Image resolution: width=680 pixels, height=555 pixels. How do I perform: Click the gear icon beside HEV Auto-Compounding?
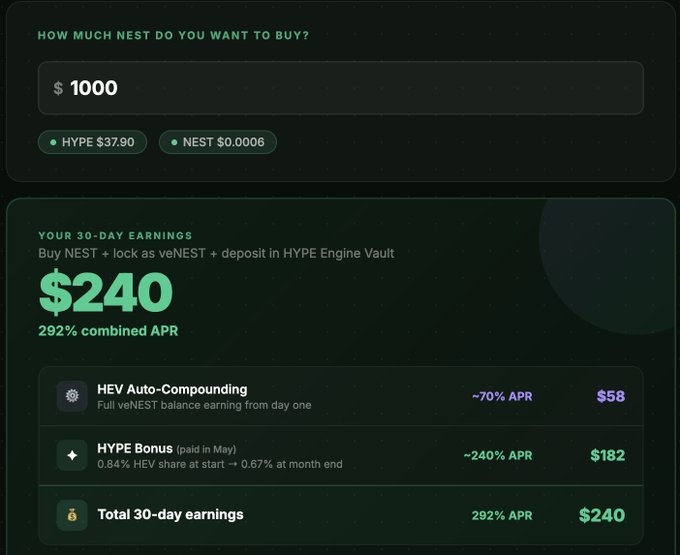tap(72, 396)
